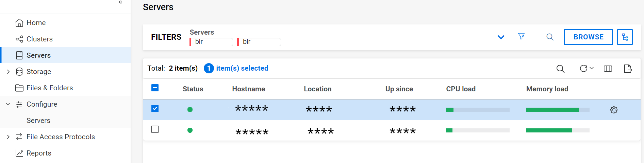The image size is (644, 163).
Task: Check the second server row checkbox
Action: coord(155,129)
